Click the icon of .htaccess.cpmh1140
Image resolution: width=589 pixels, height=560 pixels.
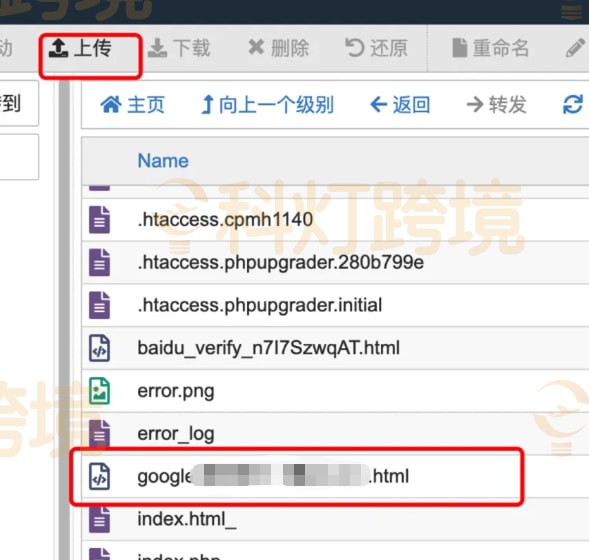tap(100, 220)
